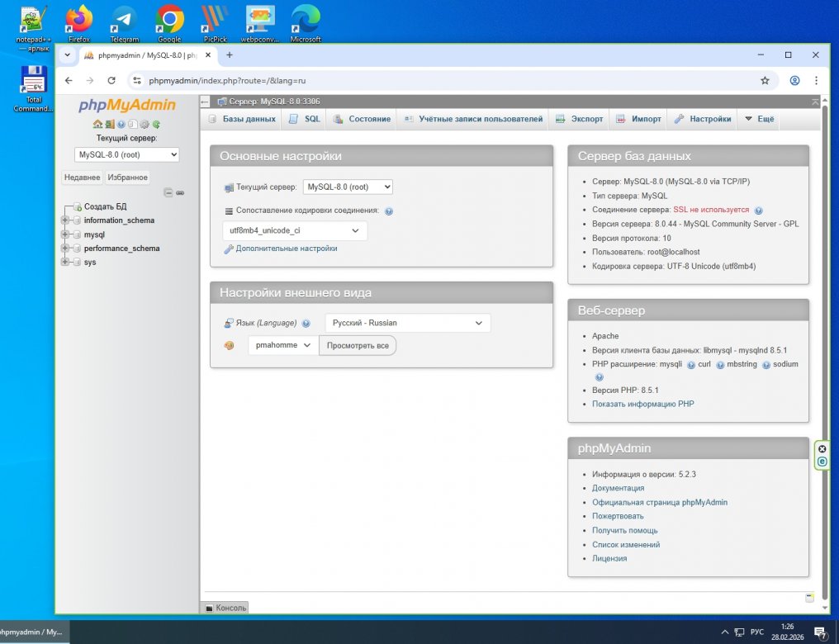Click the green 'e' extension widget icon
839x644 pixels.
click(x=822, y=462)
